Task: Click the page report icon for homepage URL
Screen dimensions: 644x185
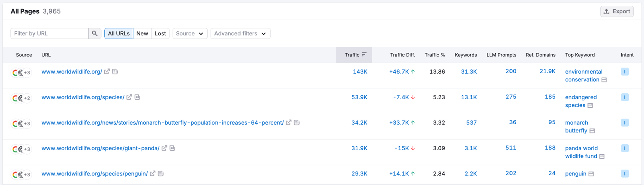Action: coord(115,72)
